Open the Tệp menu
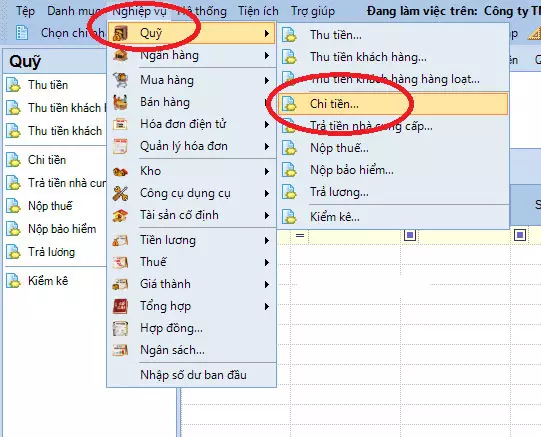This screenshot has height=437, width=541. point(26,11)
